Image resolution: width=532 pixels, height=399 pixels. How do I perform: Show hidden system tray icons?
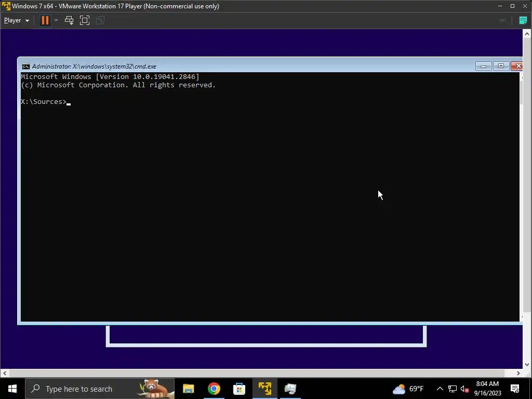point(440,389)
